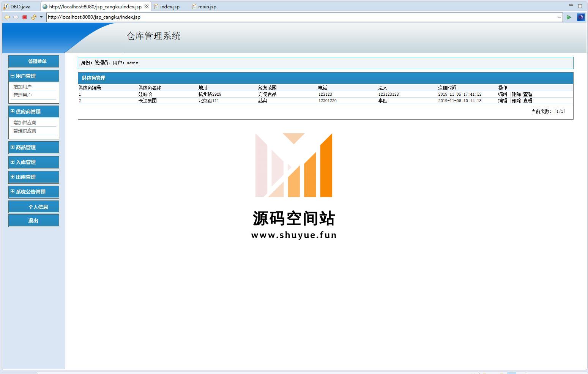Click the 退出 logout button

tap(34, 221)
